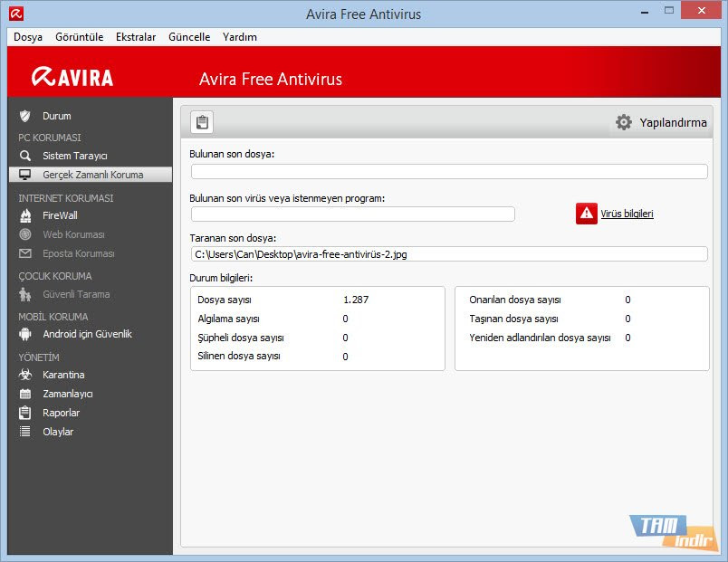Click the PC KORUMASI section header
The width and height of the screenshot is (728, 562).
click(x=50, y=138)
